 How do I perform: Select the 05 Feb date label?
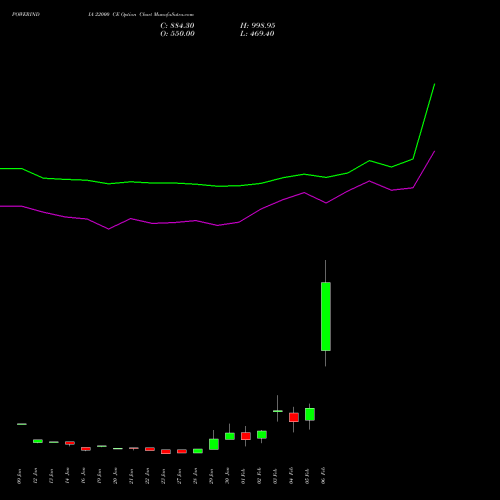click(x=307, y=476)
